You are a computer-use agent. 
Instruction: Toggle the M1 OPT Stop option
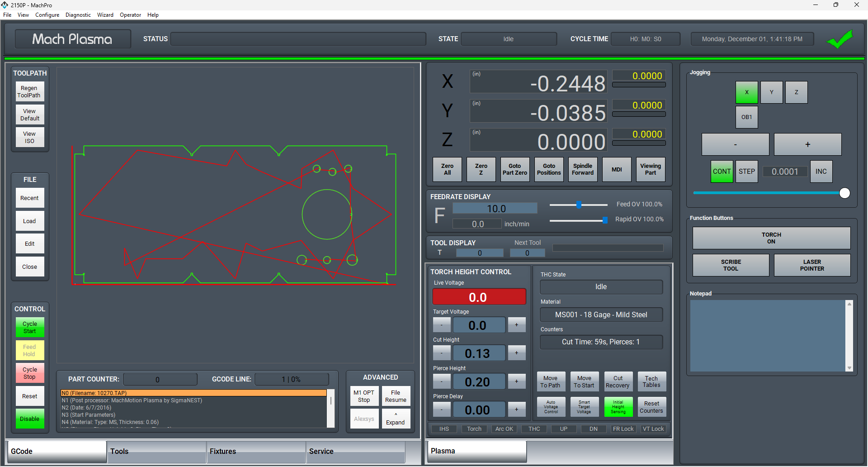coord(364,396)
